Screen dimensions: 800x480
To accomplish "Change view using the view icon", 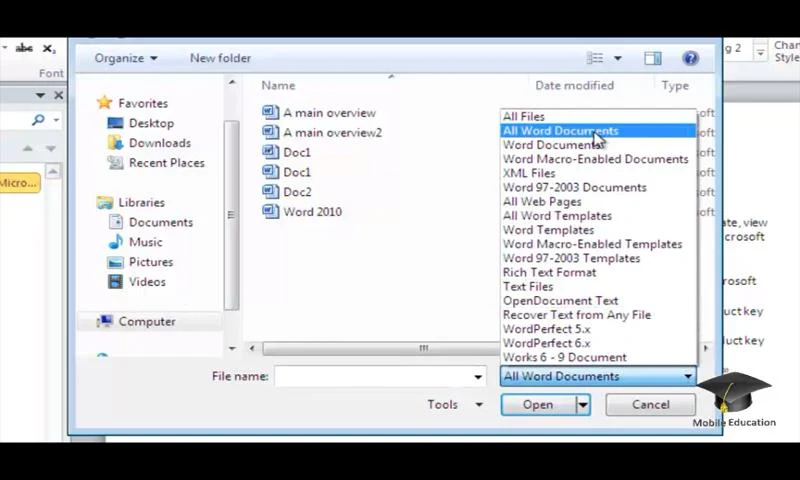I will (x=595, y=58).
